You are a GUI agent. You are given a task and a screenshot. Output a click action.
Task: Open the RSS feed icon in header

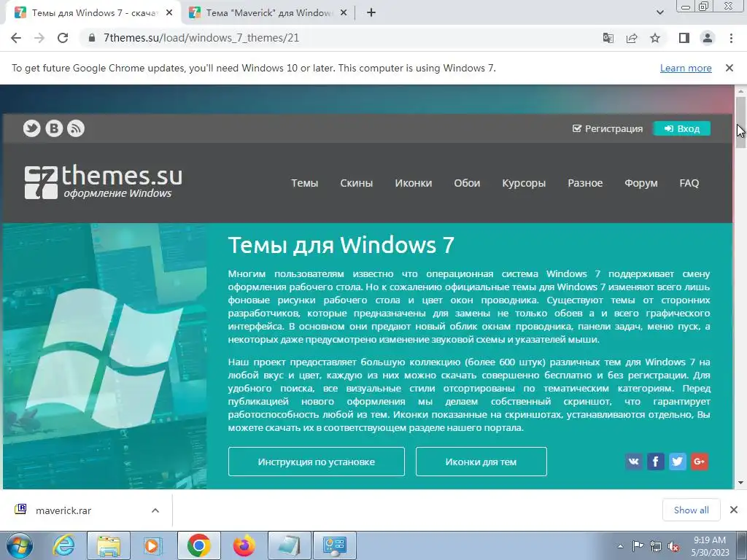tap(76, 128)
